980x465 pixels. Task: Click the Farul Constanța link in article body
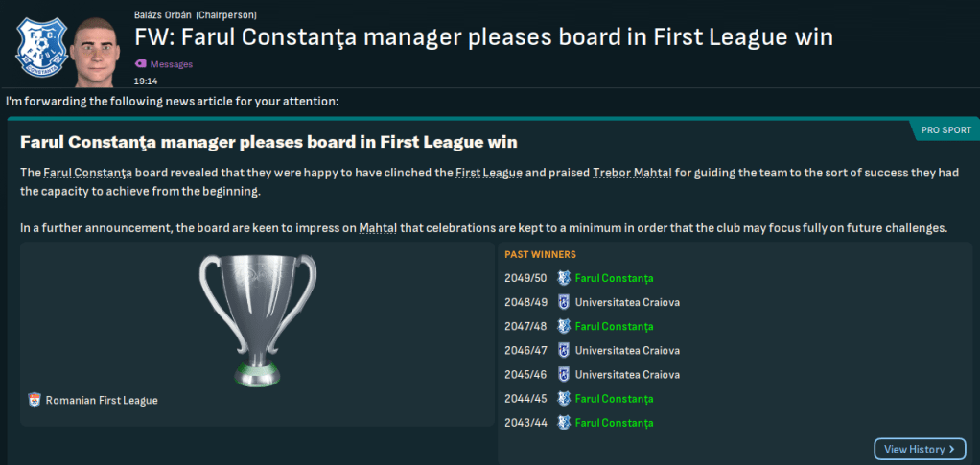(87, 172)
